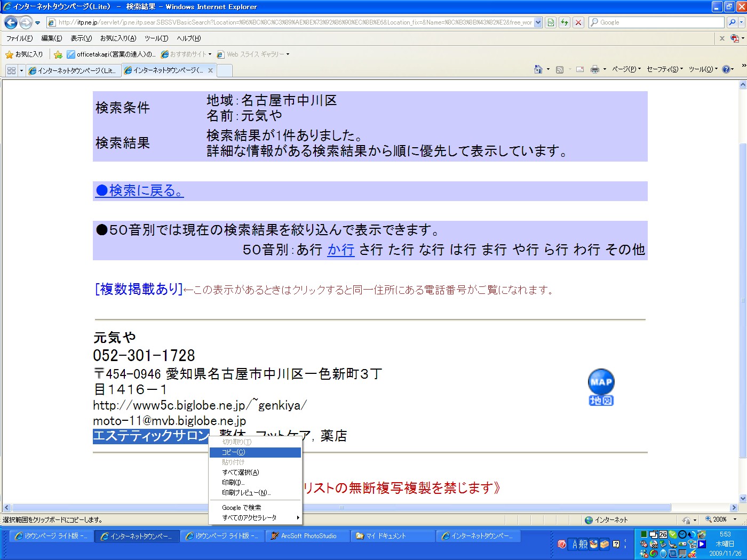The width and height of the screenshot is (747, 560).
Task: Open the 編集(E) menu
Action: [52, 38]
